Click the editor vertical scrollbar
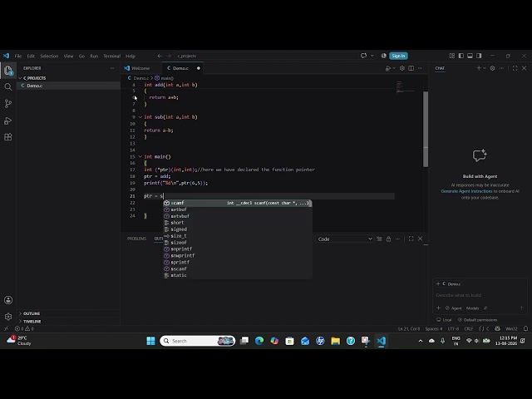Viewport: 532px width, 399px height. pos(426,129)
